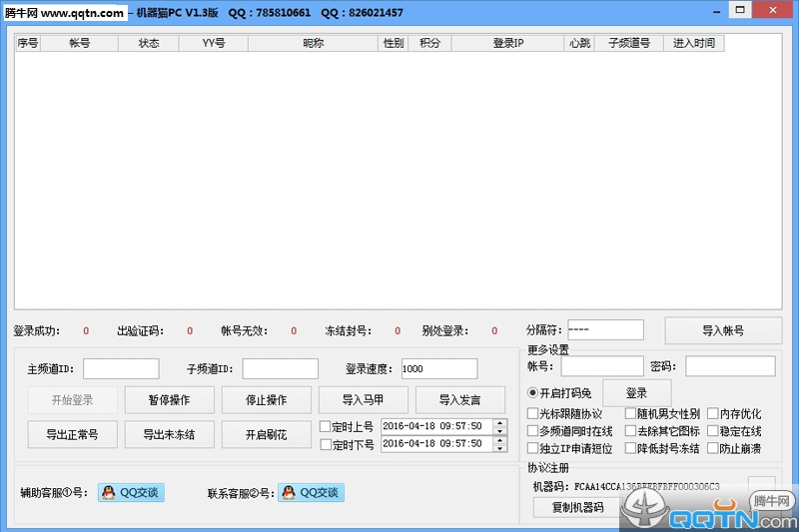The width and height of the screenshot is (799, 532).
Task: Toggle the 内存优化 checkbox
Action: pos(712,414)
